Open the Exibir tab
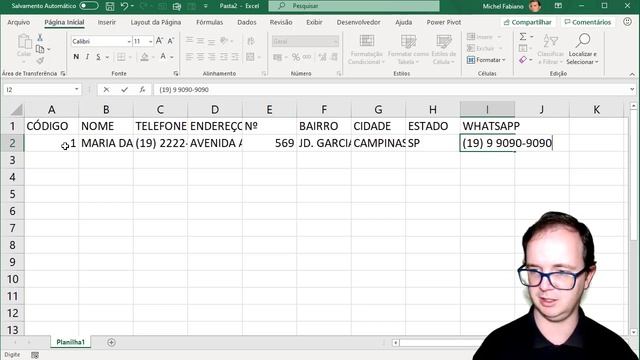The height and width of the screenshot is (360, 640). 314,22
